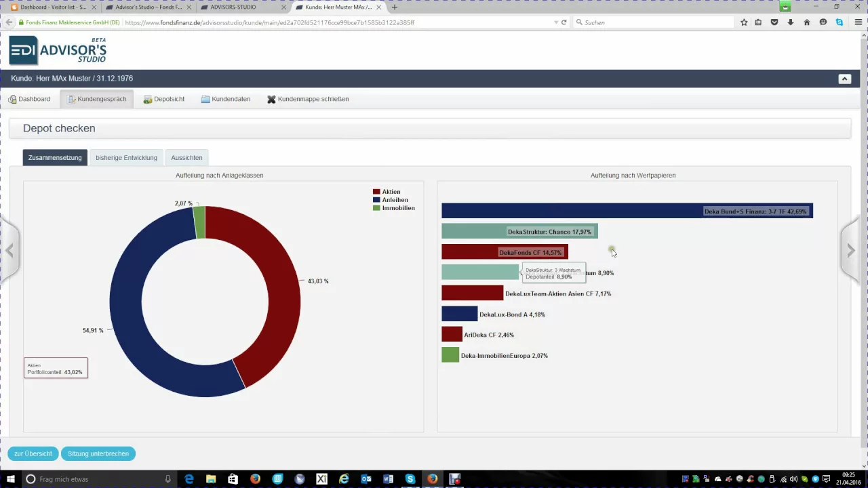
Task: Open Outlook from taskbar
Action: coord(366,479)
